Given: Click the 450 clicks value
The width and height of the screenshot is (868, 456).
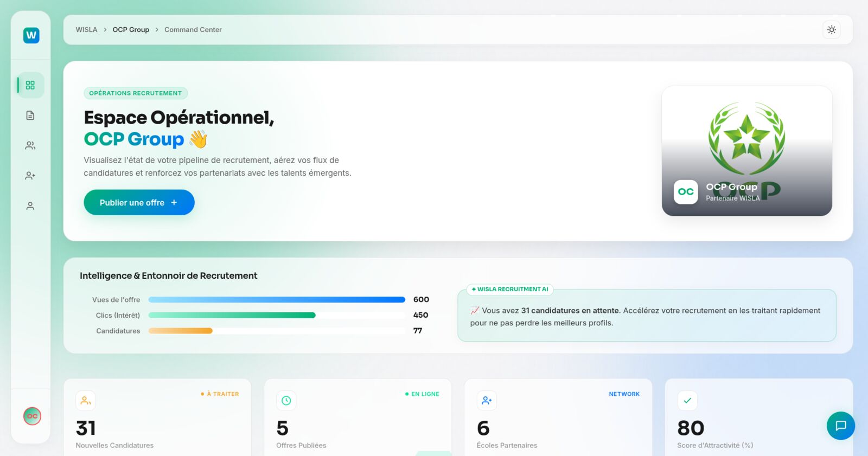Looking at the screenshot, I should point(420,315).
